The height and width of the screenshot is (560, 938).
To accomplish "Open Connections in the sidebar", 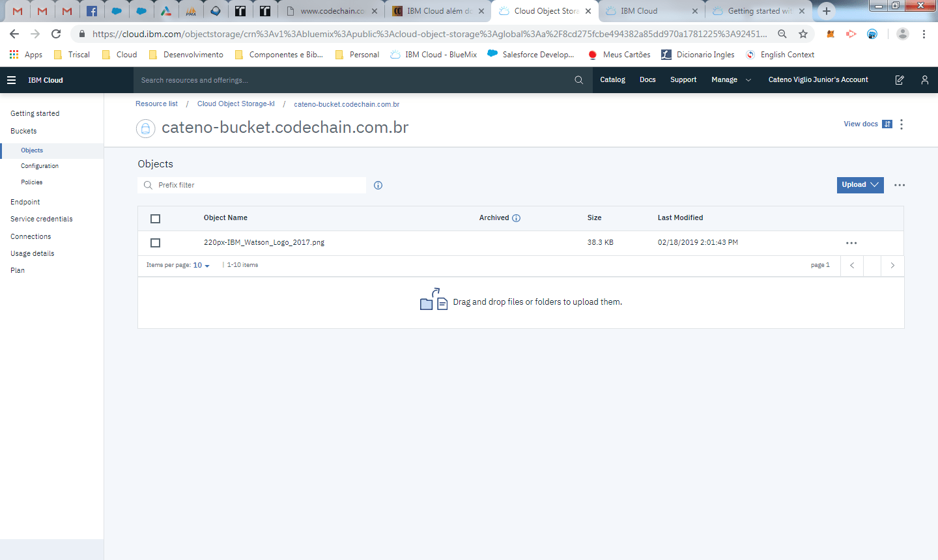I will (31, 236).
